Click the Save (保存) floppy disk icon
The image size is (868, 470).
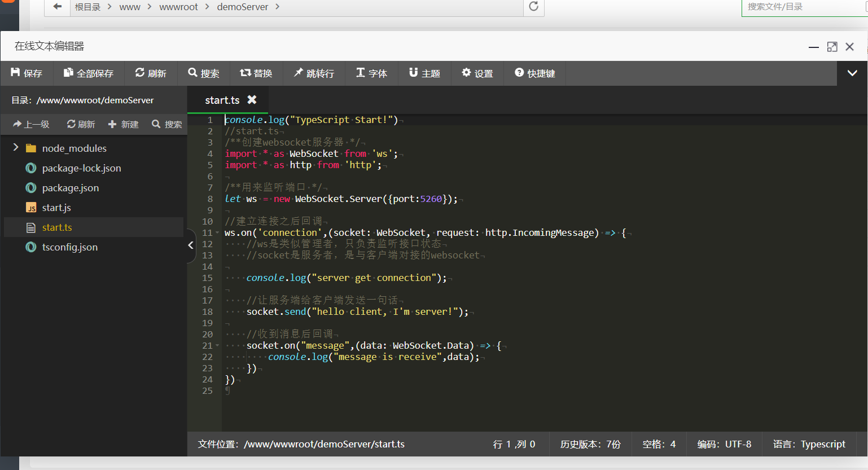(x=15, y=73)
